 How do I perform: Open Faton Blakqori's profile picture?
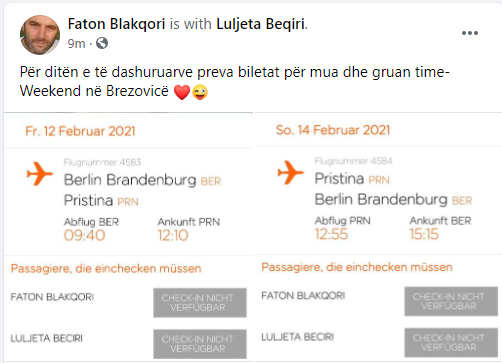click(x=40, y=35)
